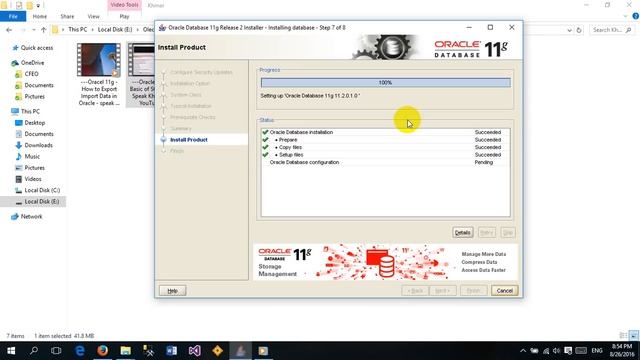Select Network in navigation pane
640x360 pixels.
pos(31,217)
